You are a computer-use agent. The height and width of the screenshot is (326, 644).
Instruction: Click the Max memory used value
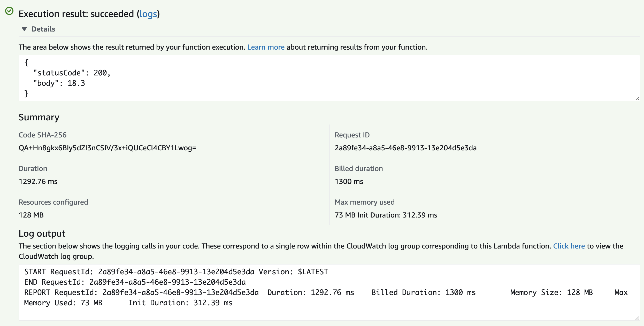[386, 215]
